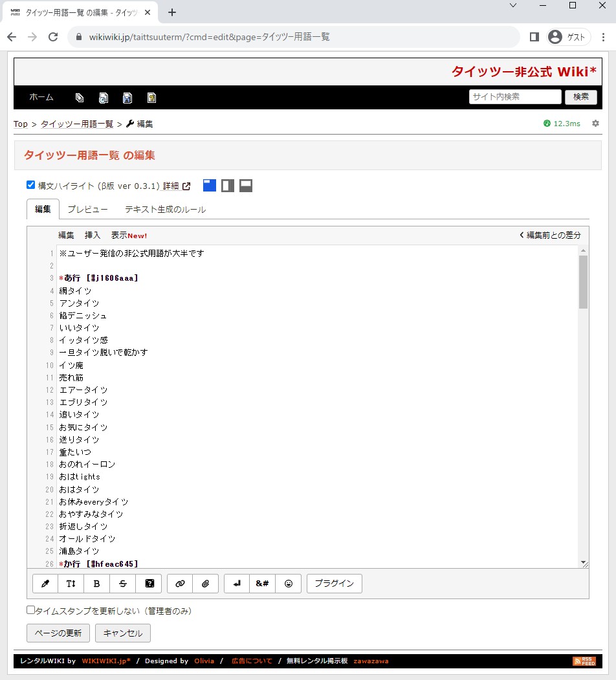Screen dimensions: 616x680
Task: Expand the 編集前との差分 panel
Action: (x=550, y=236)
